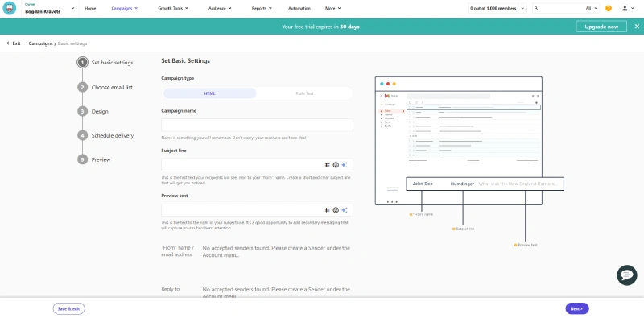The width and height of the screenshot is (644, 318).
Task: Expand the Campaigns menu
Action: [125, 8]
